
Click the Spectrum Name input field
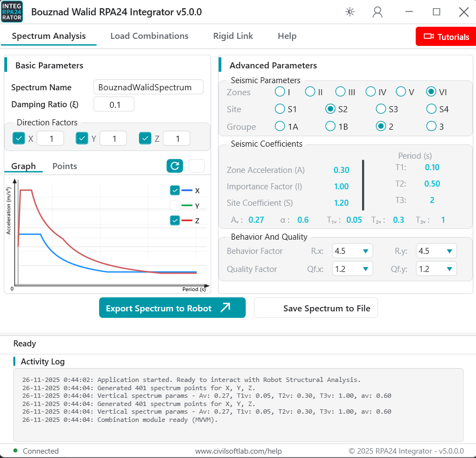pos(148,87)
